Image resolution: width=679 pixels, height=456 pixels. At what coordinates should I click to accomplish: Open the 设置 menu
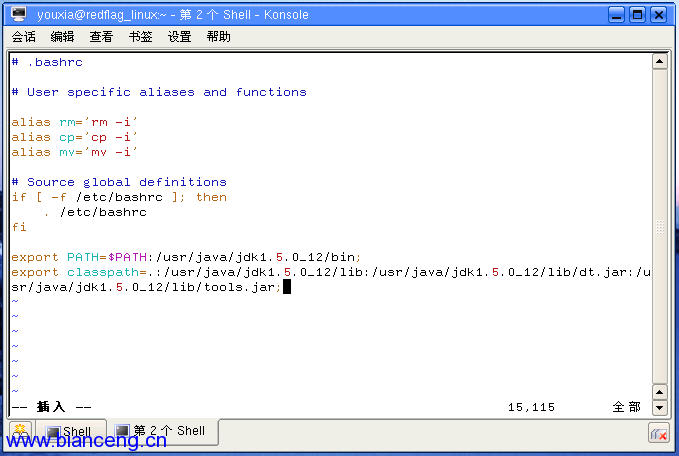click(179, 37)
